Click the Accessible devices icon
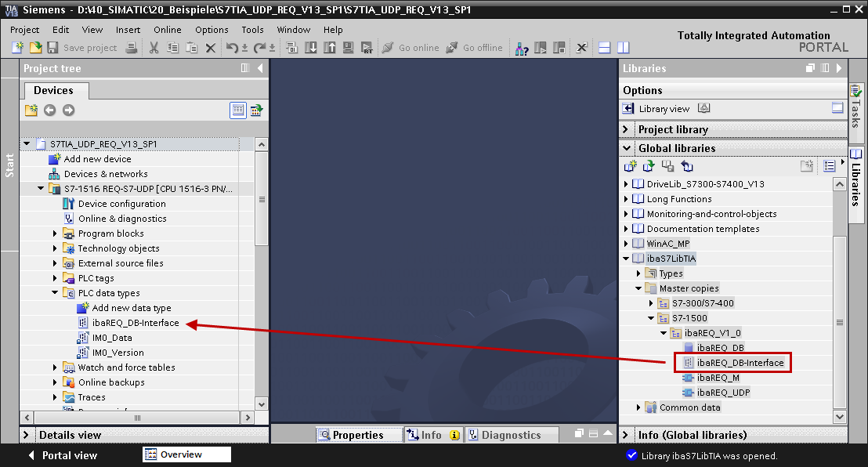 [522, 49]
